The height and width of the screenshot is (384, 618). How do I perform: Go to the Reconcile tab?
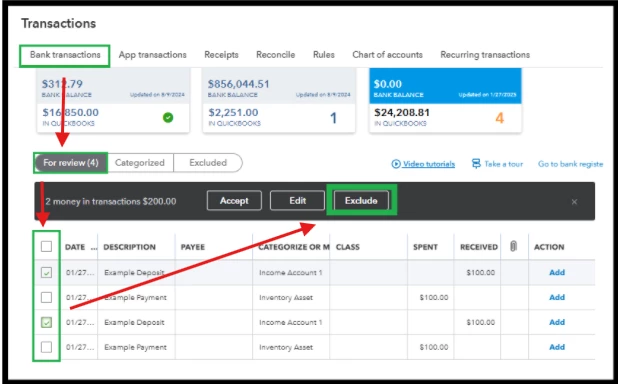tap(275, 55)
